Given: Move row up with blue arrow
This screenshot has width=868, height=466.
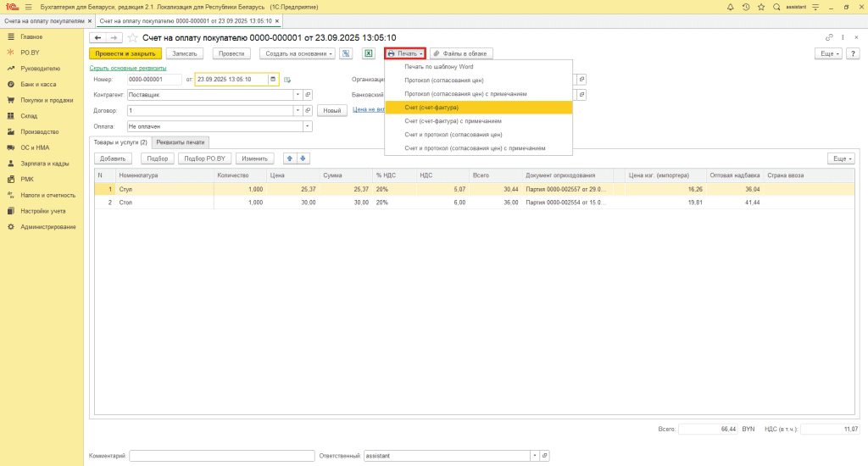Looking at the screenshot, I should (x=289, y=158).
